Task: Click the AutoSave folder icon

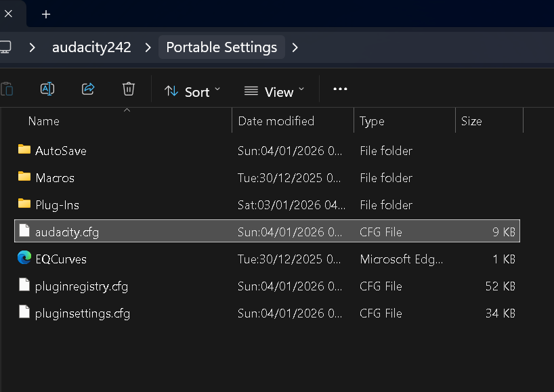Action: coord(24,150)
